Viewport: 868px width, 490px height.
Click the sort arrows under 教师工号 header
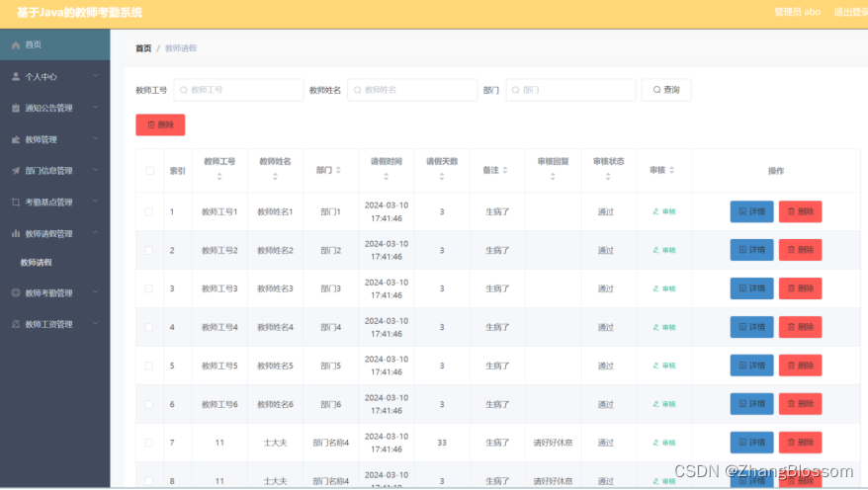click(219, 177)
